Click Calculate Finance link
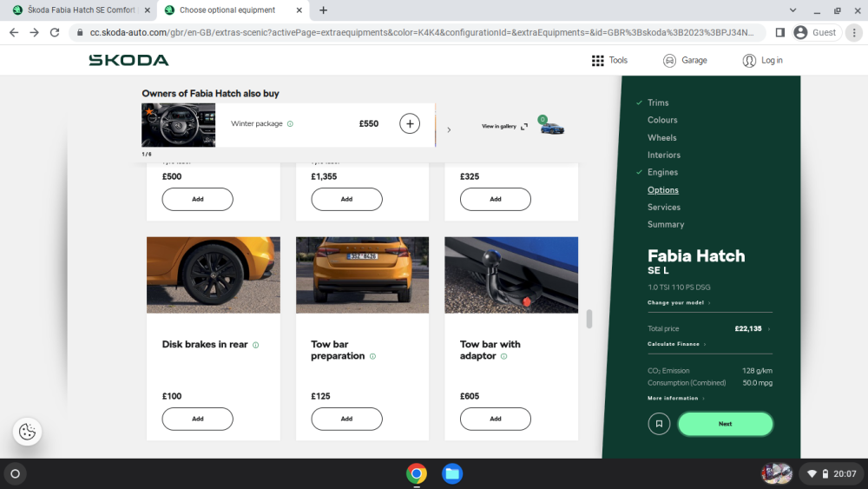 click(x=676, y=344)
